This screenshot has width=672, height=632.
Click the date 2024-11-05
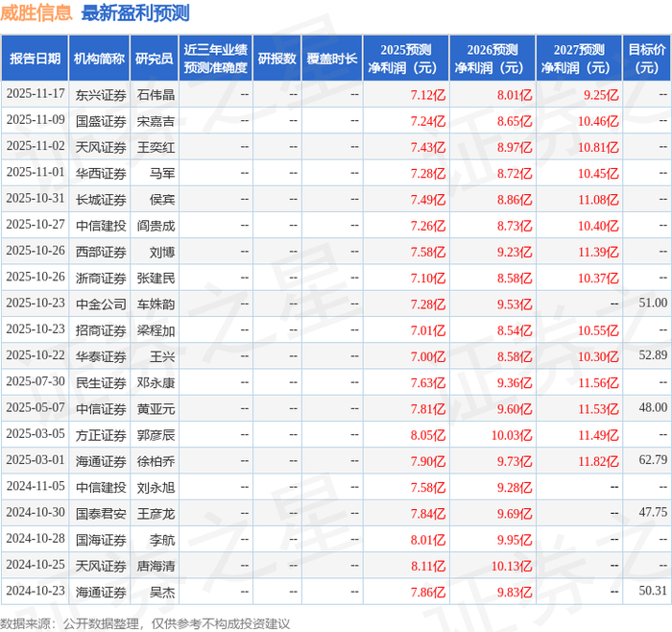(36, 486)
